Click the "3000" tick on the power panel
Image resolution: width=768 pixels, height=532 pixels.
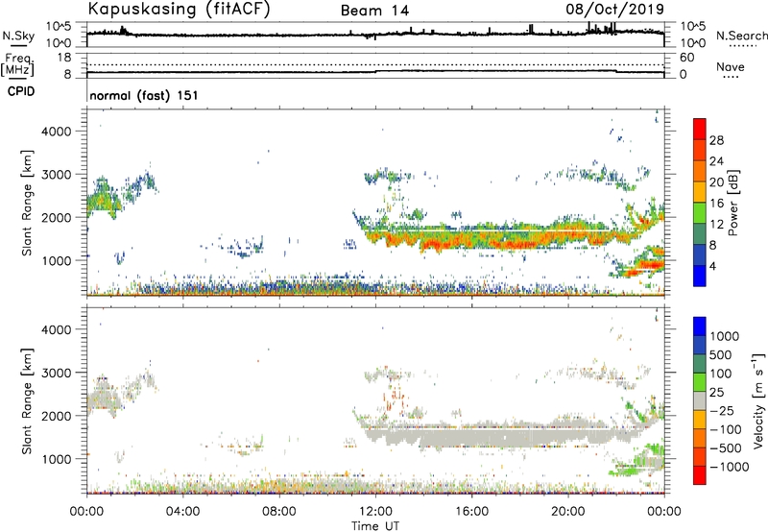pyautogui.click(x=57, y=175)
